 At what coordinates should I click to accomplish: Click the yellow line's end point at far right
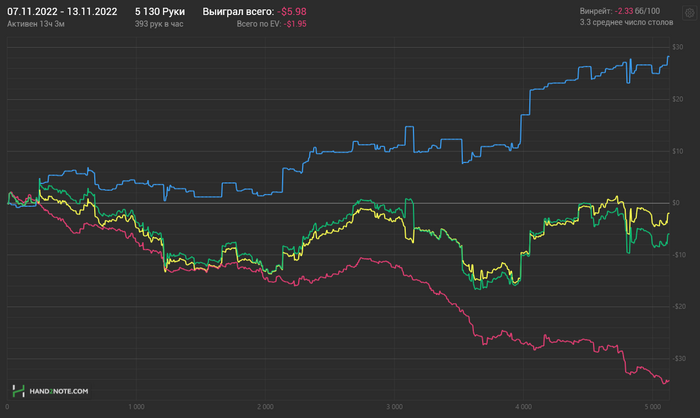click(x=669, y=213)
